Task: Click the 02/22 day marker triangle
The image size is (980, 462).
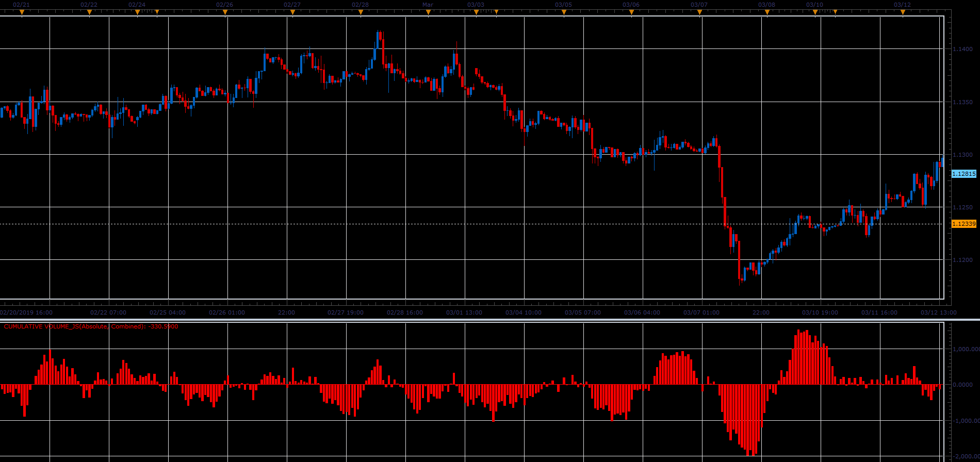Action: [89, 12]
